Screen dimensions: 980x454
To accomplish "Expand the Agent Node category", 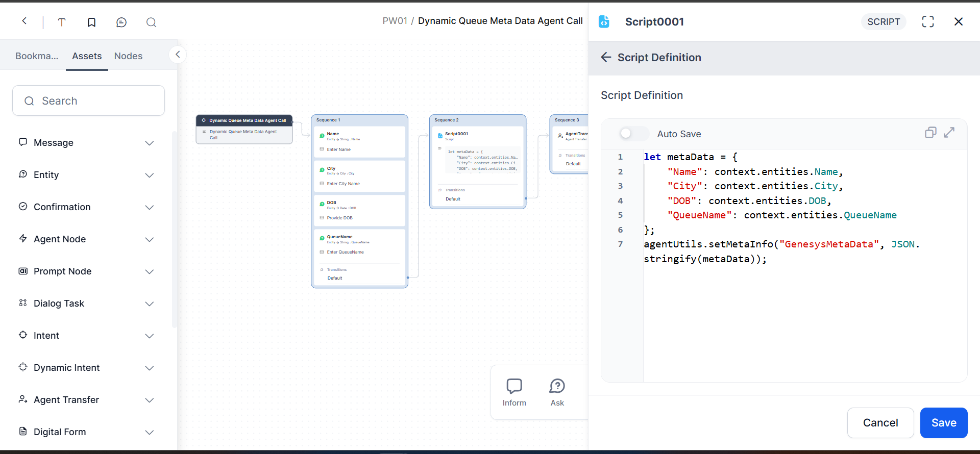I will [149, 239].
